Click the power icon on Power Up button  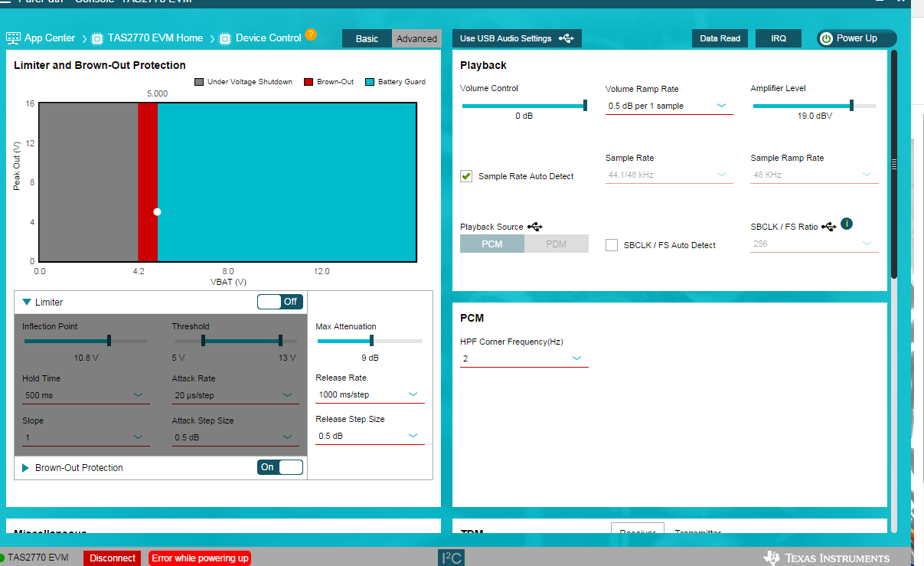826,38
